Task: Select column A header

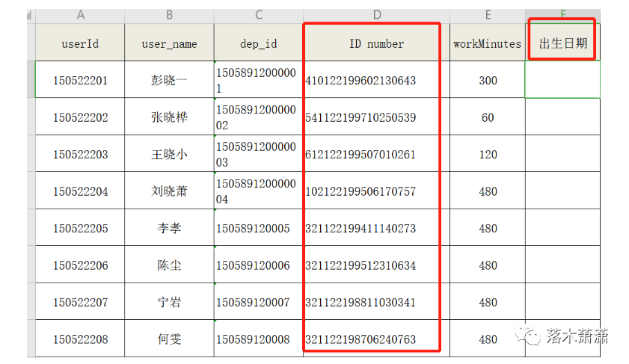Action: [x=80, y=16]
